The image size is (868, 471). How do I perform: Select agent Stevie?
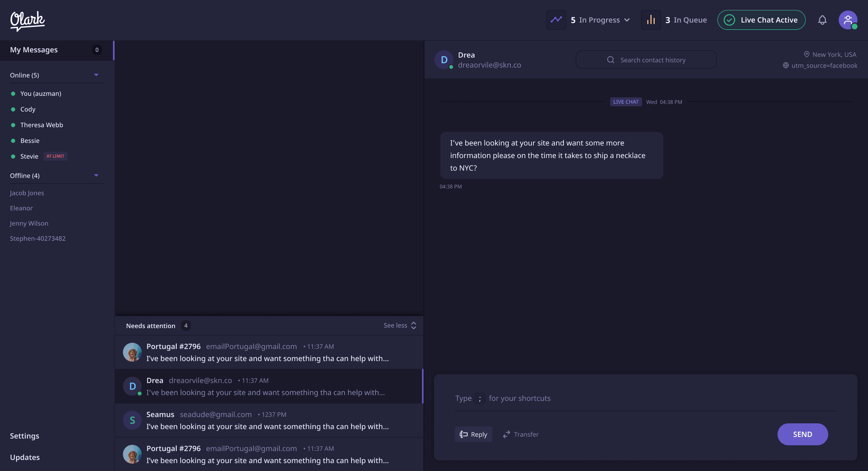coord(29,156)
